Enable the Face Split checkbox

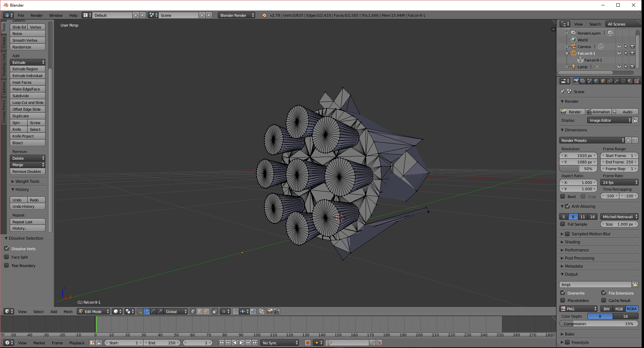click(x=6, y=257)
